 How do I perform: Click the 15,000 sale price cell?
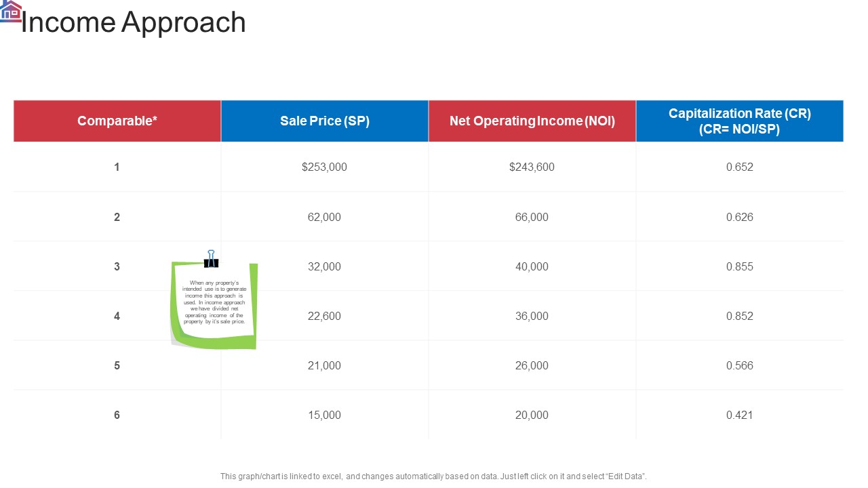(325, 415)
